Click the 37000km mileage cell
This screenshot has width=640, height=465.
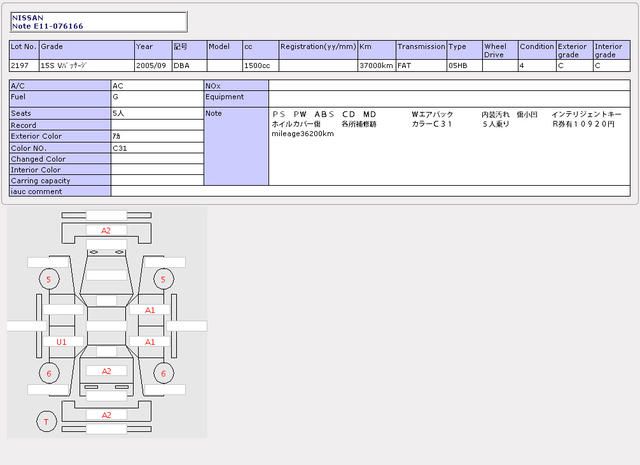pos(377,66)
